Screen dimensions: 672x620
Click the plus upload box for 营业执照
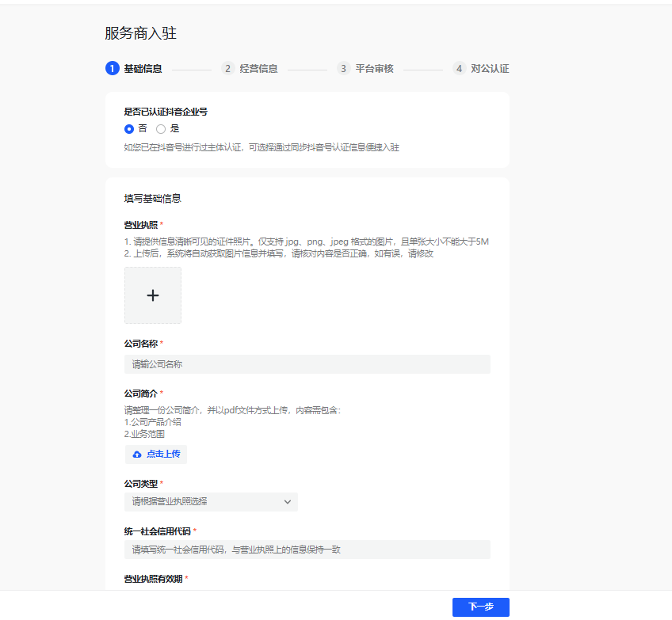click(153, 295)
